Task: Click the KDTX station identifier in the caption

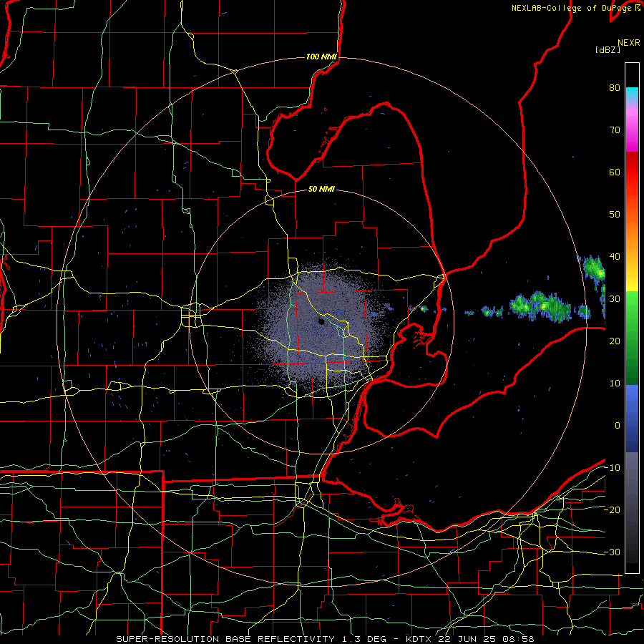Action: tap(420, 639)
